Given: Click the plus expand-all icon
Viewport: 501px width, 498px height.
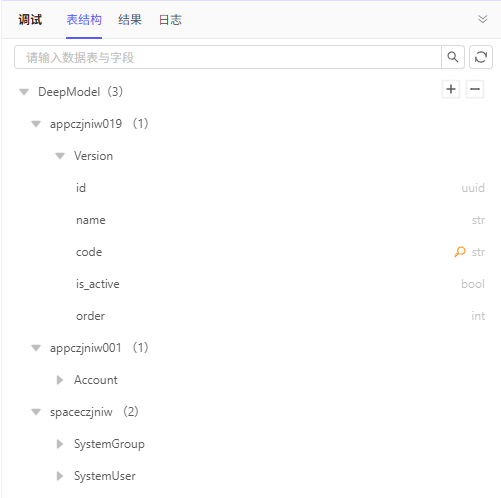Looking at the screenshot, I should (451, 89).
